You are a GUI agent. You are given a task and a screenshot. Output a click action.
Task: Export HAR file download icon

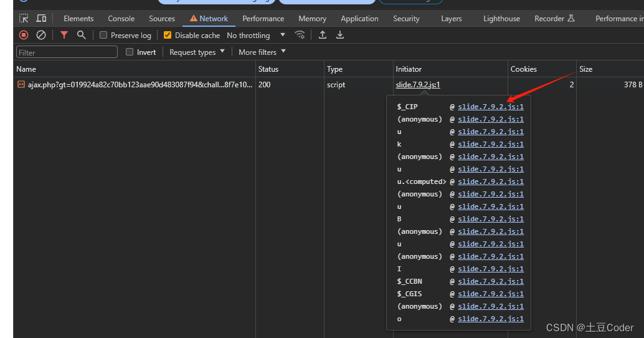point(340,36)
